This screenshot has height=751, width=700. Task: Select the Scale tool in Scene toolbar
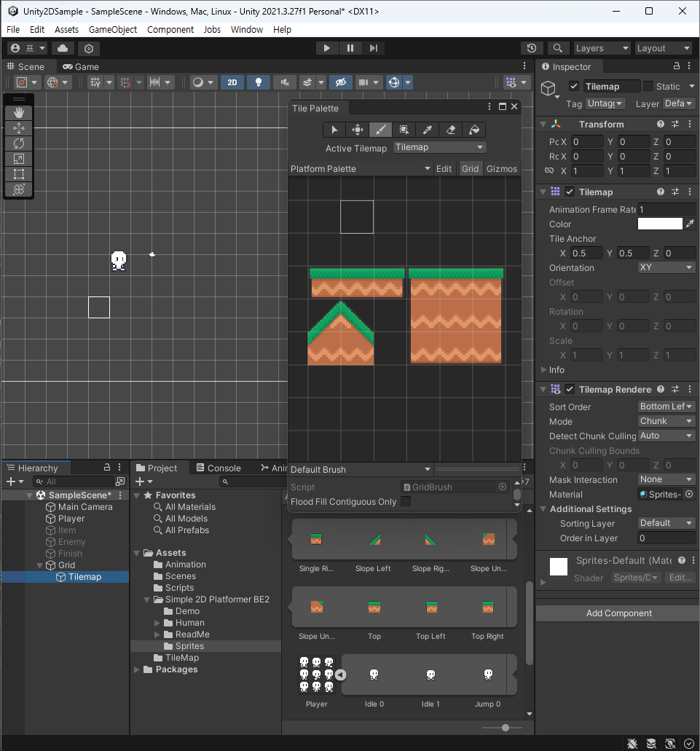click(x=19, y=159)
